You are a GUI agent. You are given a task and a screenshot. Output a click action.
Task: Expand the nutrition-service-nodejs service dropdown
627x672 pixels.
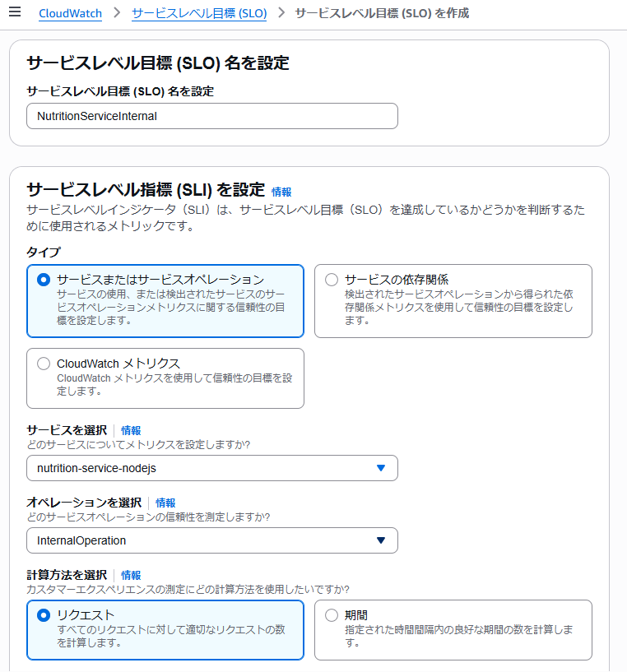coord(202,468)
